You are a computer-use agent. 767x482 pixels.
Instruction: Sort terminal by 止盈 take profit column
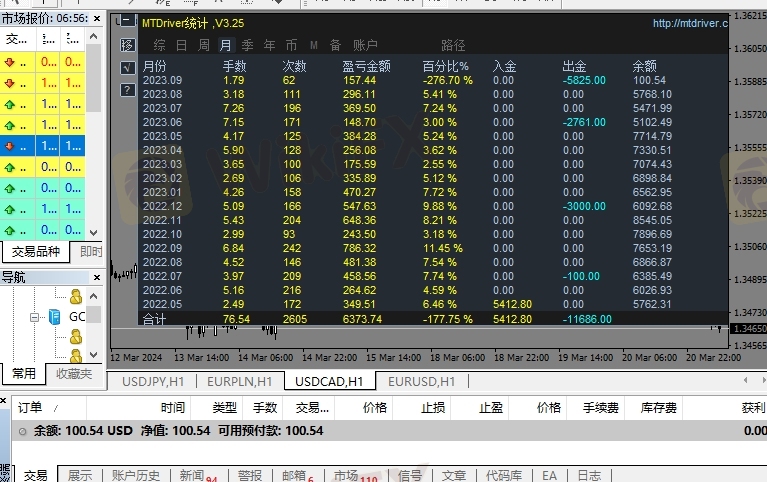coord(479,408)
